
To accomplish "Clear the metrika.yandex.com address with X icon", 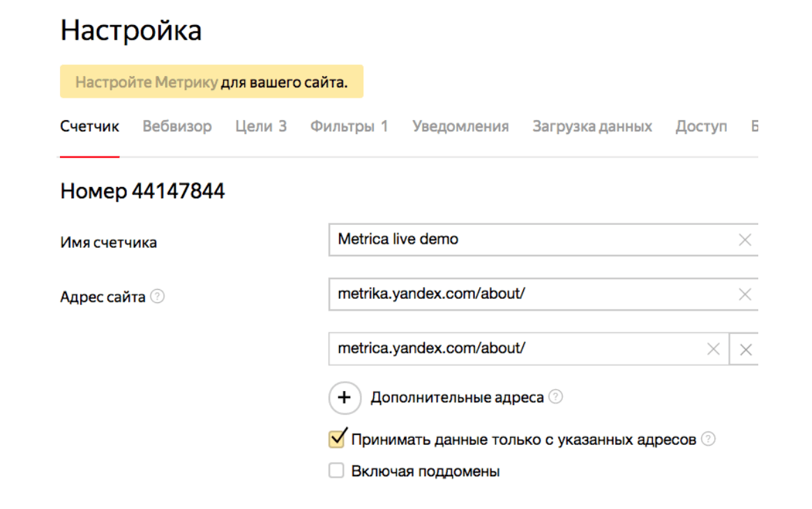I will (744, 295).
